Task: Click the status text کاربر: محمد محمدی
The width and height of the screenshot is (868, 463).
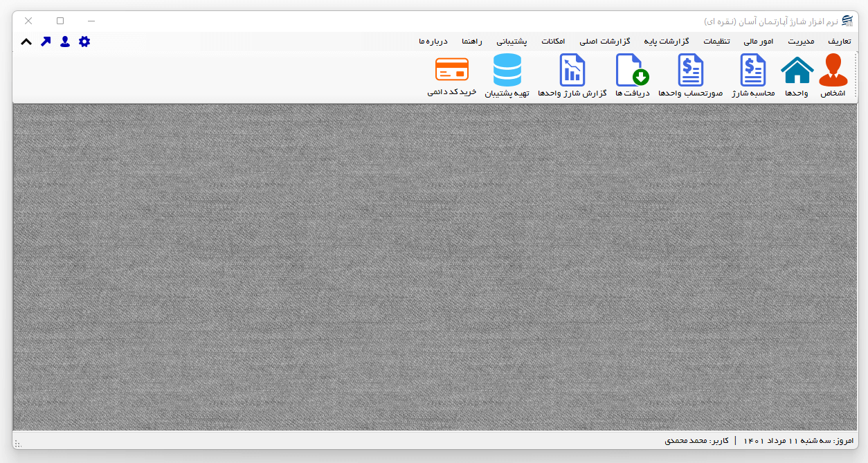Action: pos(696,440)
